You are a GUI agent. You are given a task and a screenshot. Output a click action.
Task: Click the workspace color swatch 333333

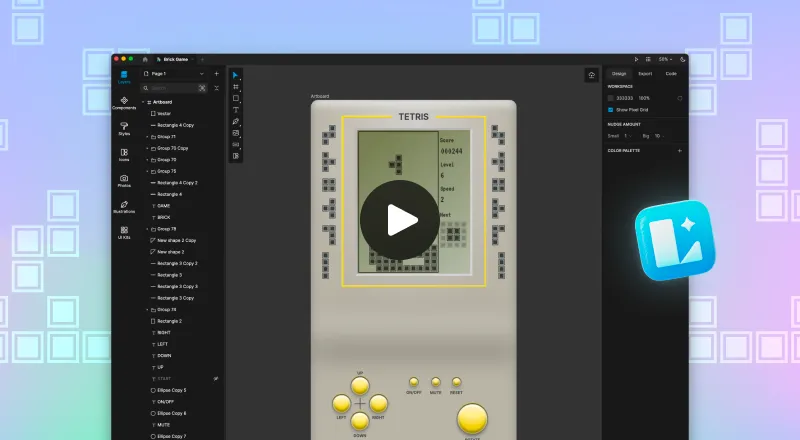(x=611, y=98)
